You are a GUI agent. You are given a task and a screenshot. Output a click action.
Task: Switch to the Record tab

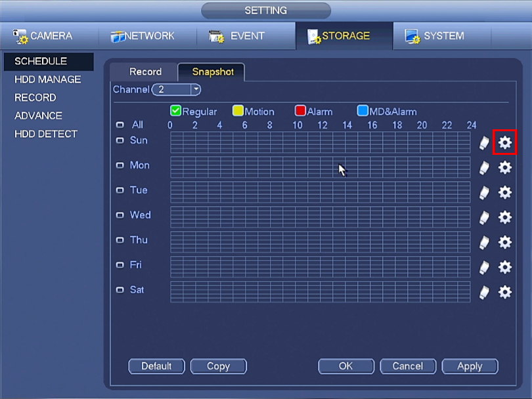tap(145, 72)
